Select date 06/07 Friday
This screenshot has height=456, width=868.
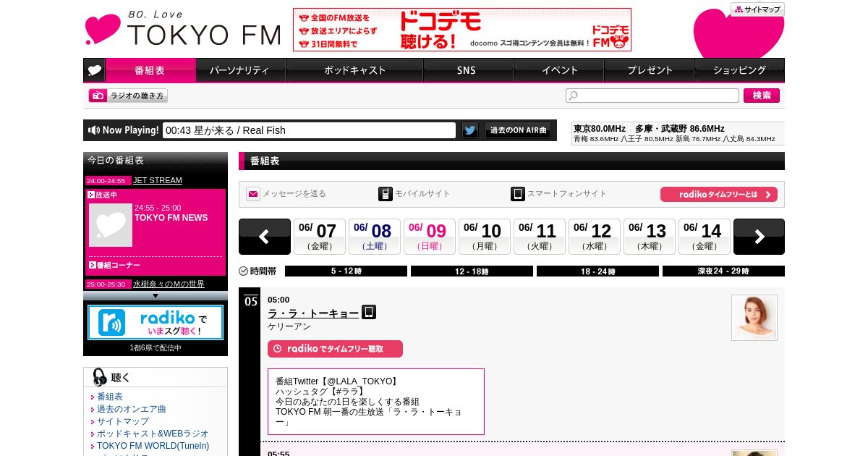tap(320, 237)
